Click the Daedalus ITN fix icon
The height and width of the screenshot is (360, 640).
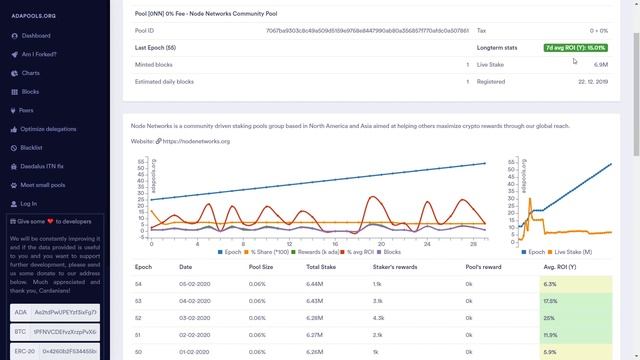point(14,167)
